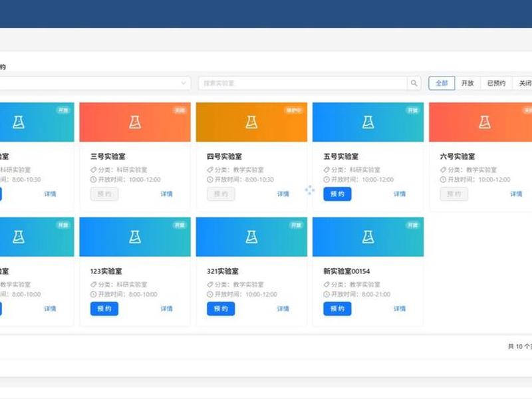The image size is (532, 399).
Task: Click the 开放 badge on 新实验室00154 card
Action: pyautogui.click(x=412, y=225)
